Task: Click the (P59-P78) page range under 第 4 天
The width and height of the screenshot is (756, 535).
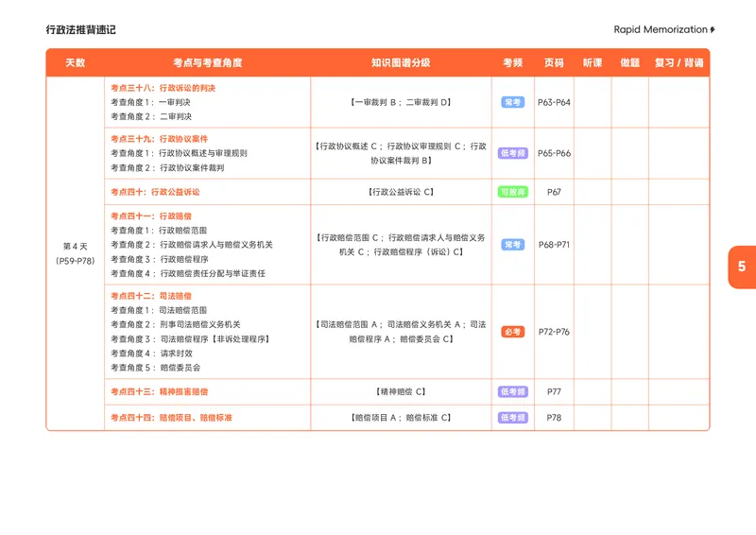Action: [x=76, y=261]
